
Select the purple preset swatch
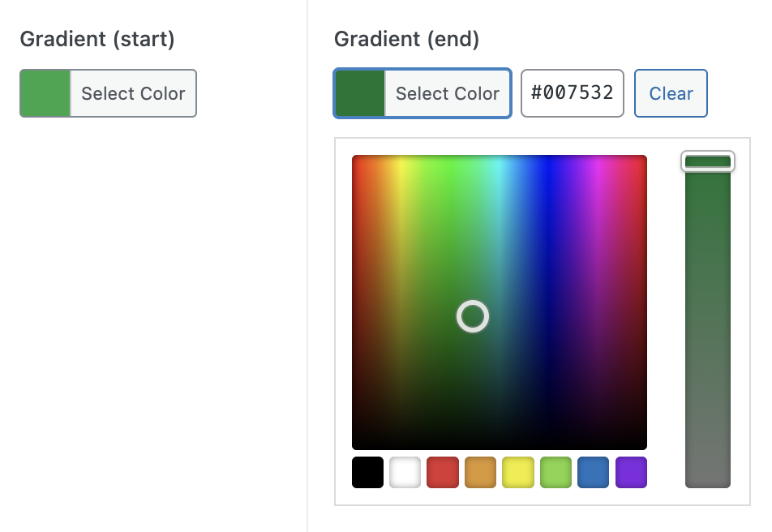630,472
